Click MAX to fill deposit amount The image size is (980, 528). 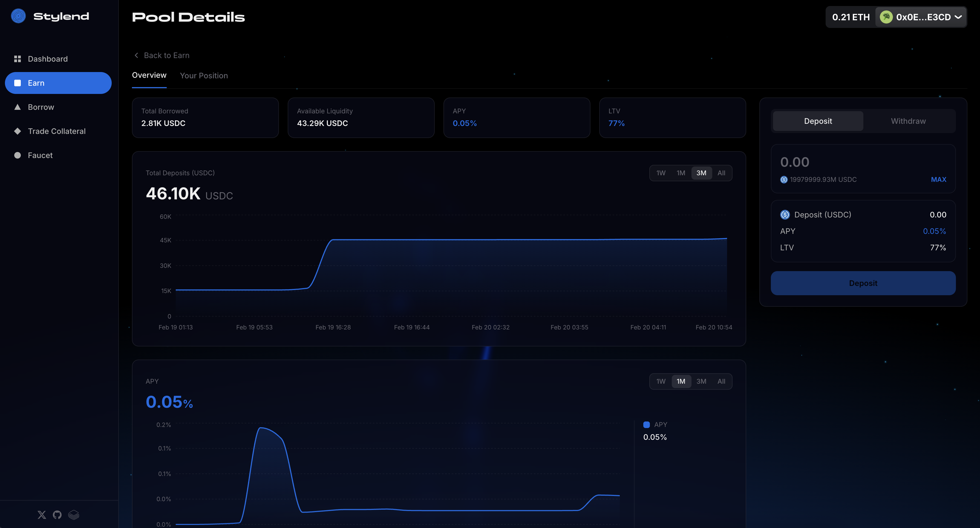tap(938, 180)
